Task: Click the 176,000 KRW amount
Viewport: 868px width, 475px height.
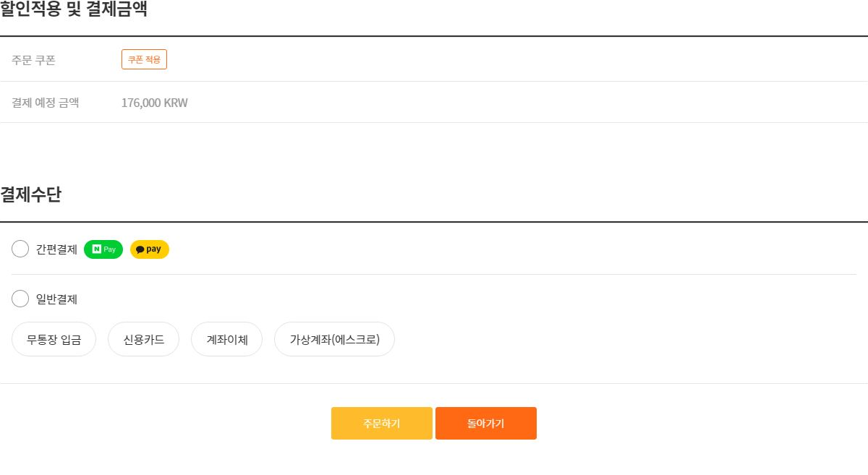Action: 155,103
